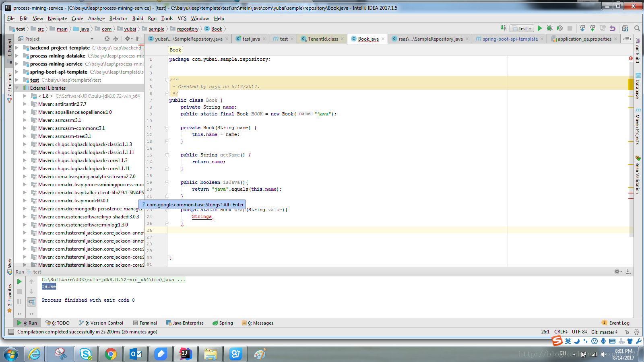Open Run panel settings gear
The image size is (644, 362).
(x=618, y=272)
